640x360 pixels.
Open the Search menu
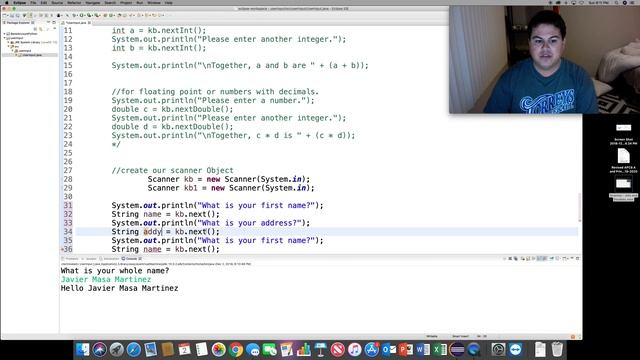click(110, 2)
